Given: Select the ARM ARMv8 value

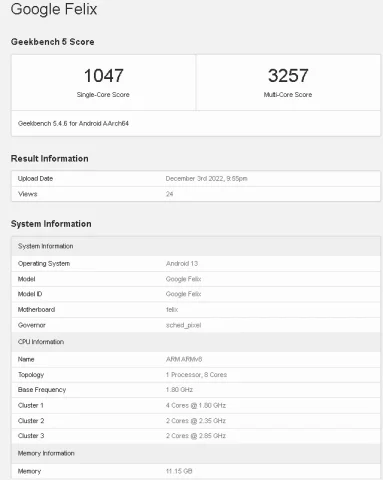Looking at the screenshot, I should coord(184,359).
